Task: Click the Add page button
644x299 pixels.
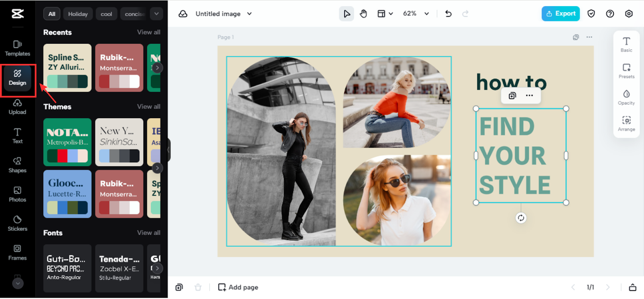Action: click(238, 287)
